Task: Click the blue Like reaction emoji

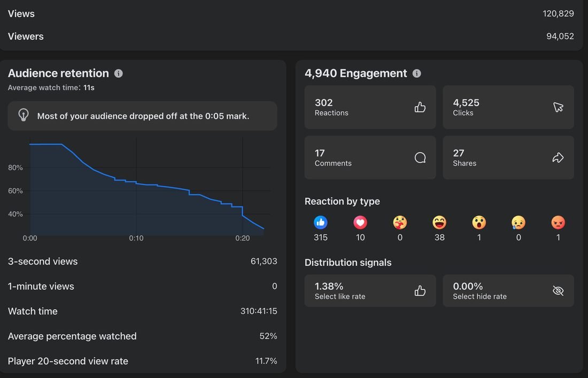Action: 321,222
